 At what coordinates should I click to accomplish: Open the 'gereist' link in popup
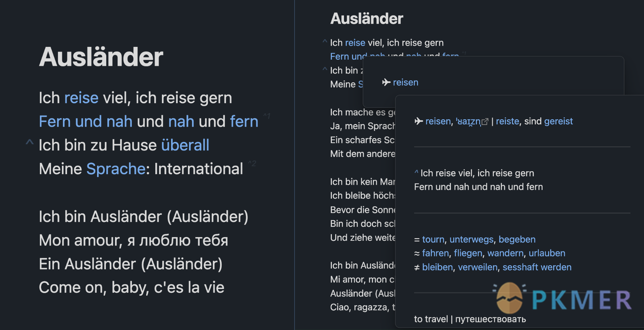tap(558, 121)
